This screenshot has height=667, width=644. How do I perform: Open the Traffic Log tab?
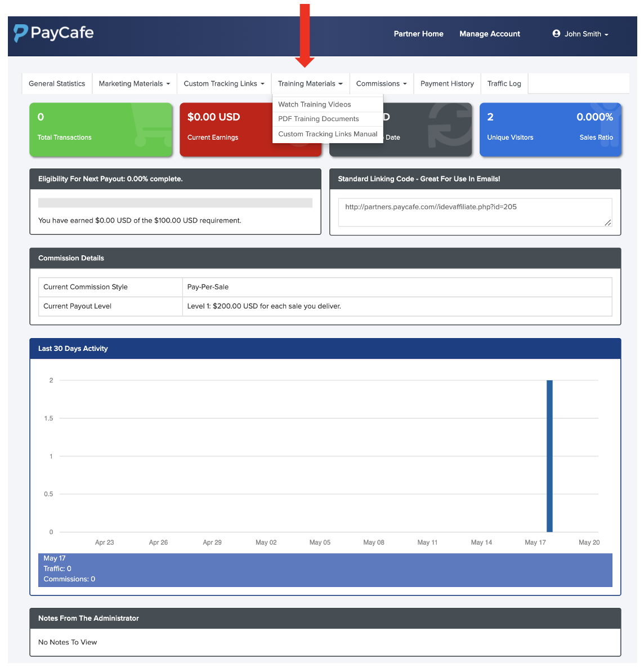pos(504,84)
